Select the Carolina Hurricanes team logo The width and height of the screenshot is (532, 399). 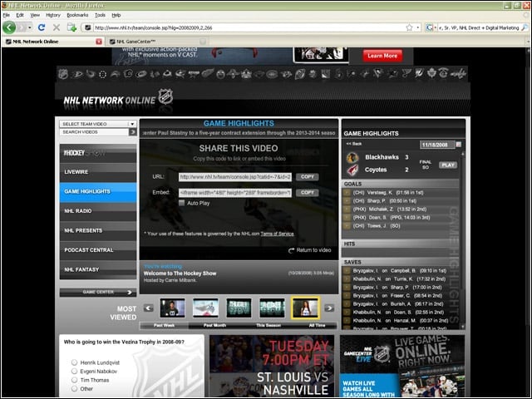(140, 74)
